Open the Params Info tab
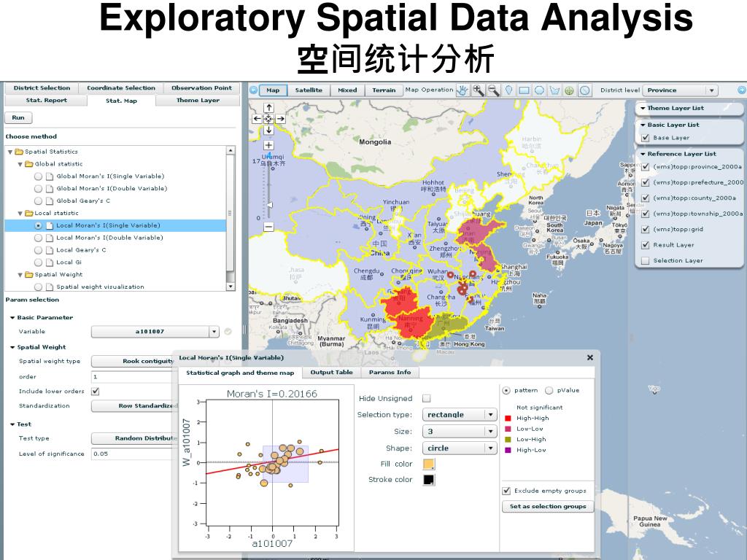Viewport: 747px width, 560px height. point(390,373)
